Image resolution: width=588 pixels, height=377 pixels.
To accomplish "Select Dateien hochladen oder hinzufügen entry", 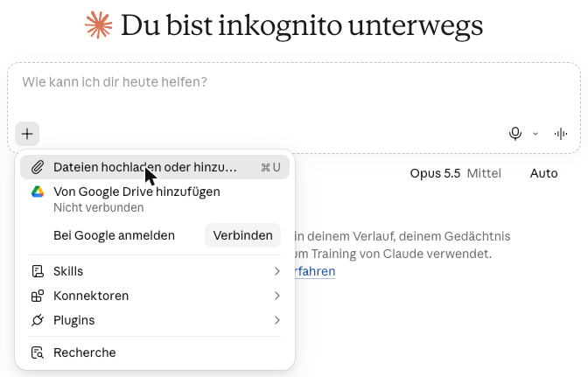I will tap(155, 167).
